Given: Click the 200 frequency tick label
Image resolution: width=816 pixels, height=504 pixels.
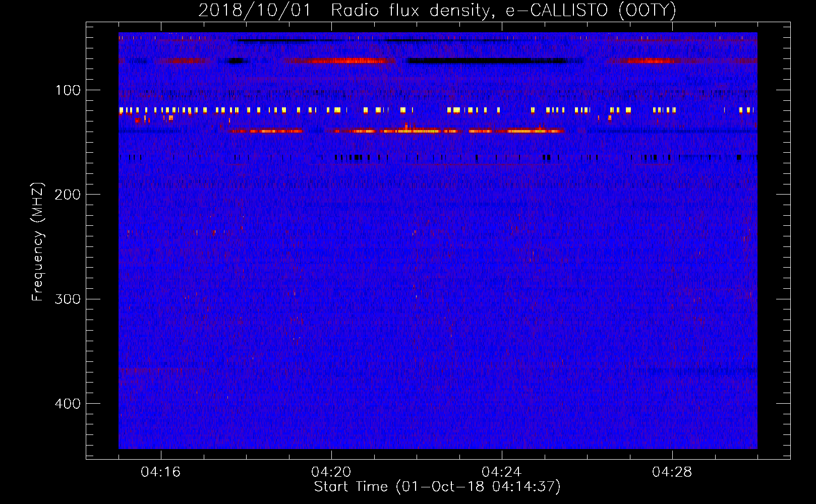Looking at the screenshot, I should coord(68,195).
